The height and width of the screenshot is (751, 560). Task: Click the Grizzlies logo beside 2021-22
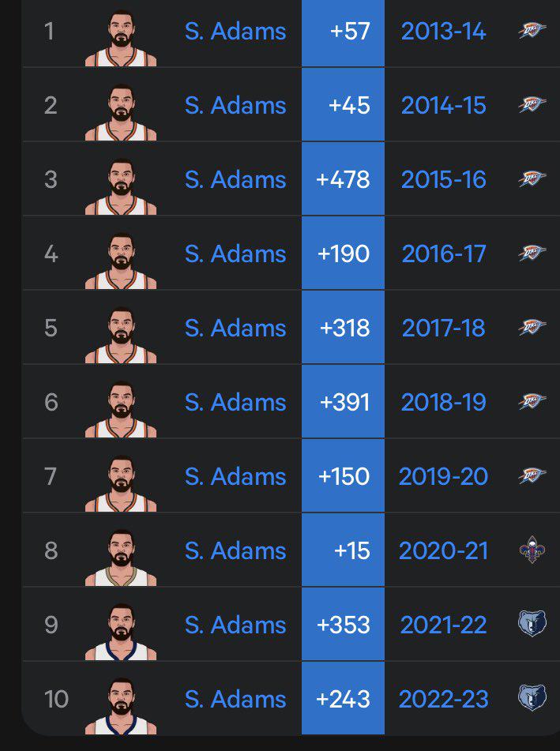[x=532, y=624]
